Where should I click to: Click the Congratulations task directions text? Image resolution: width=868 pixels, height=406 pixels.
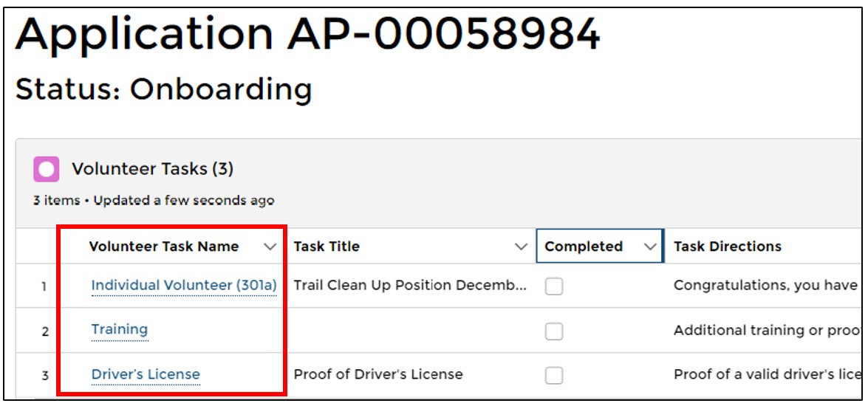point(765,286)
